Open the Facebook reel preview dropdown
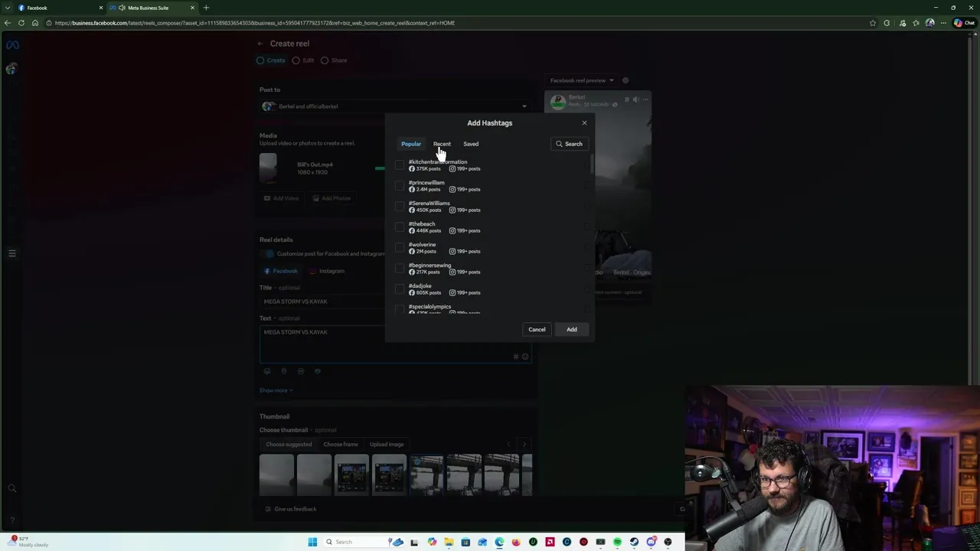980x551 pixels. coord(582,80)
